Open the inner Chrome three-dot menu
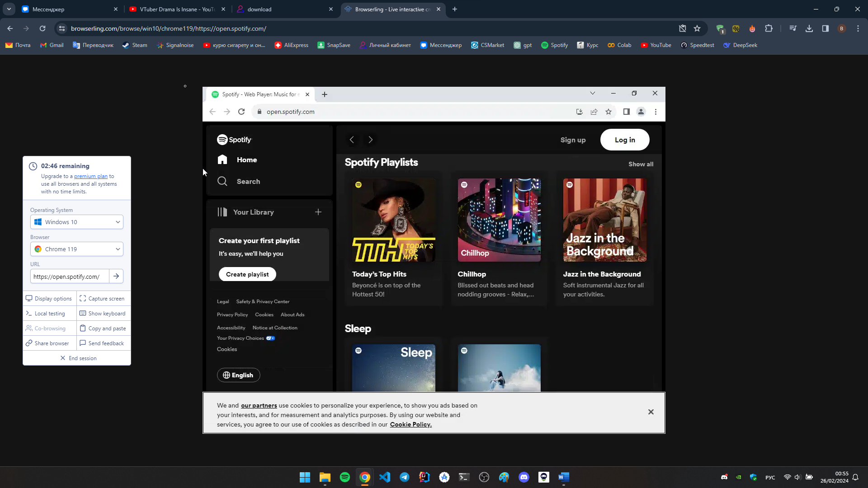This screenshot has height=488, width=868. pyautogui.click(x=656, y=112)
